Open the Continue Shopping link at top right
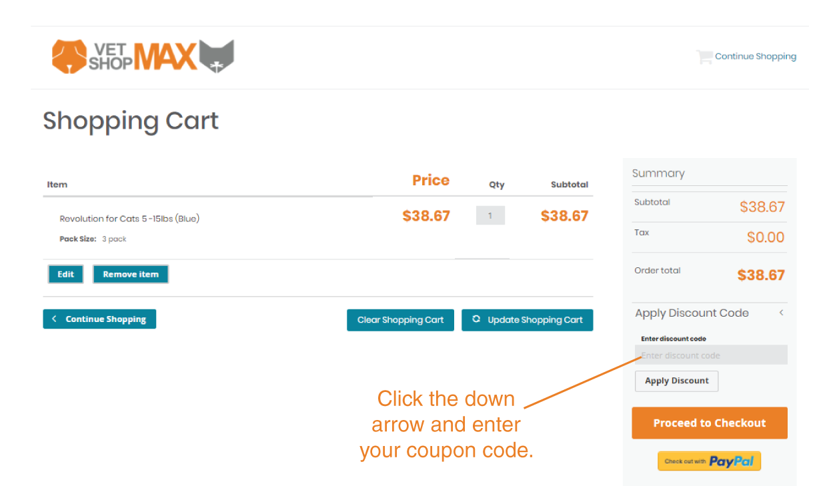827x504 pixels. coord(756,57)
